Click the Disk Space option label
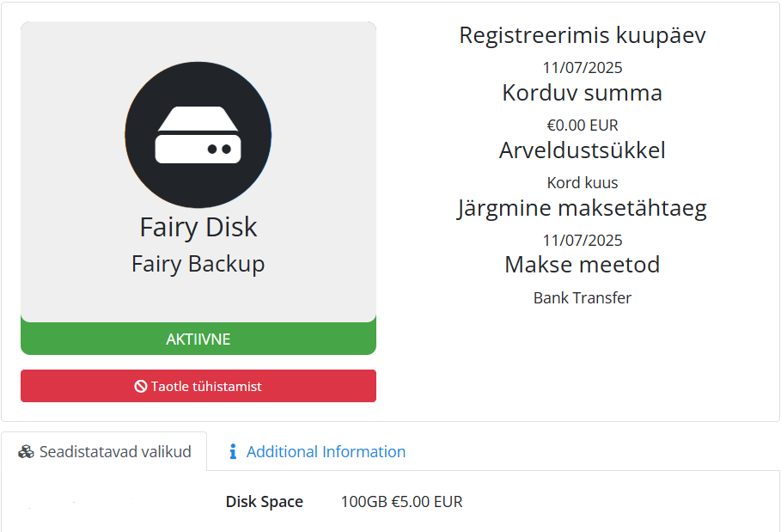 coord(265,502)
